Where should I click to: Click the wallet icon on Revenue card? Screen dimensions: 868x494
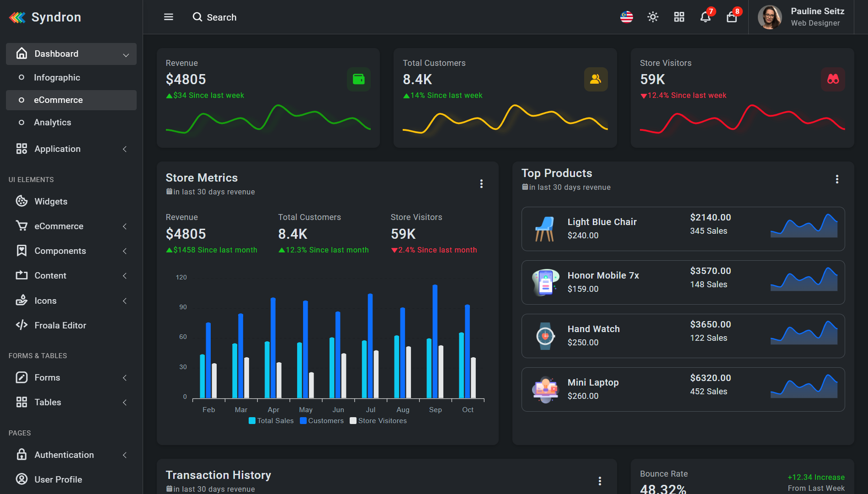359,79
